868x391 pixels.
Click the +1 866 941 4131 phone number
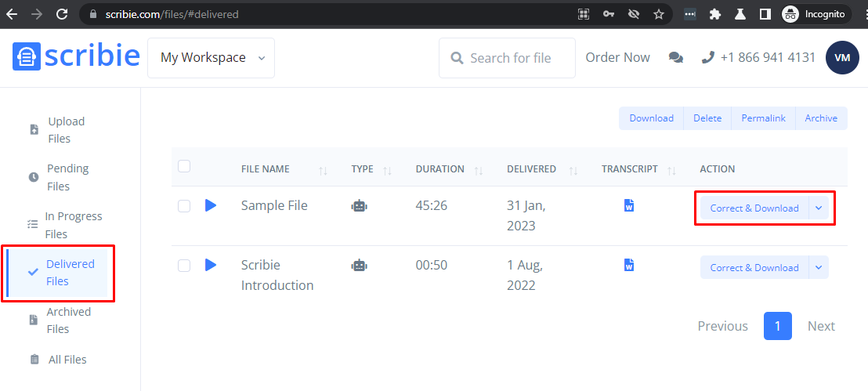pyautogui.click(x=768, y=58)
